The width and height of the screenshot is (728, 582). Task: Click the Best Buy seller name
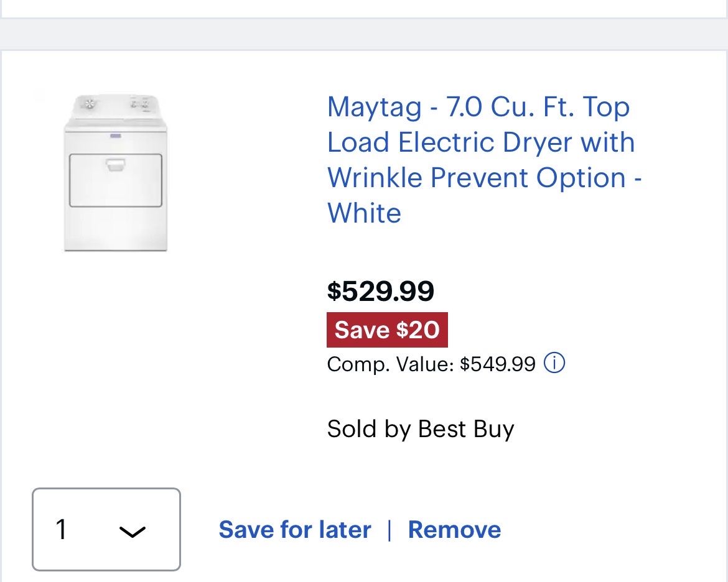466,429
